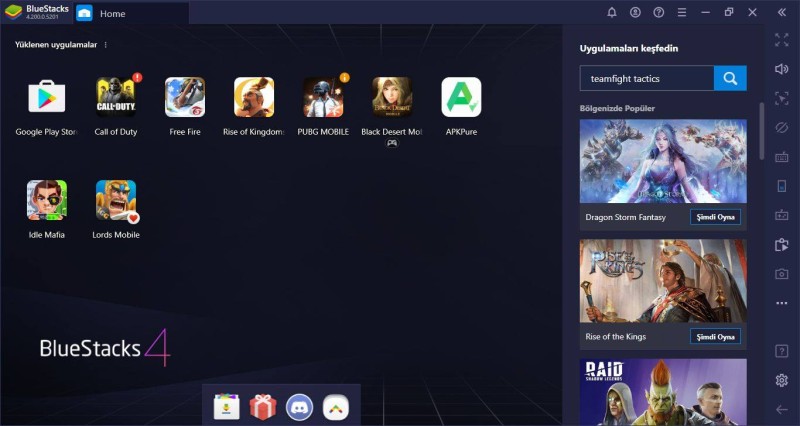This screenshot has width=800, height=426.
Task: Open the hamburger menu in title bar
Action: 682,12
